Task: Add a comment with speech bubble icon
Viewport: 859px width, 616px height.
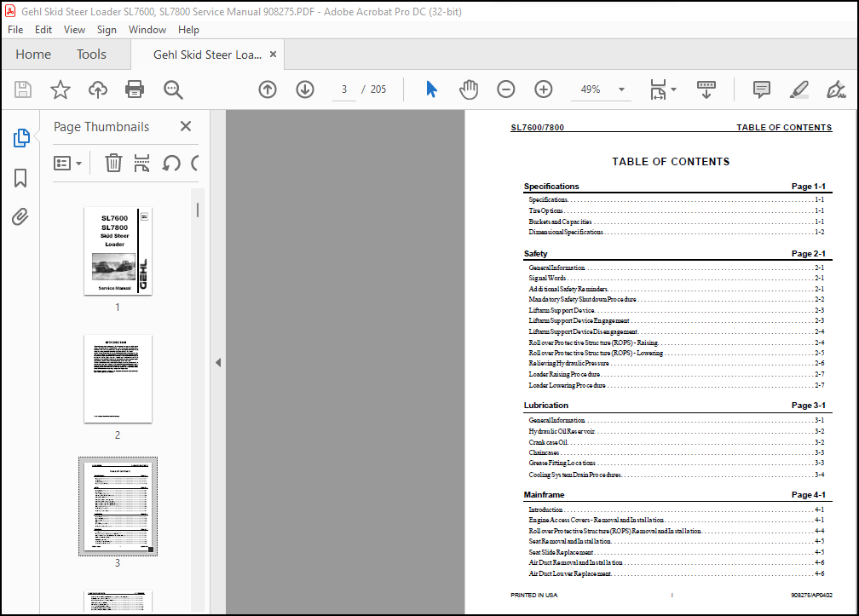Action: tap(762, 89)
